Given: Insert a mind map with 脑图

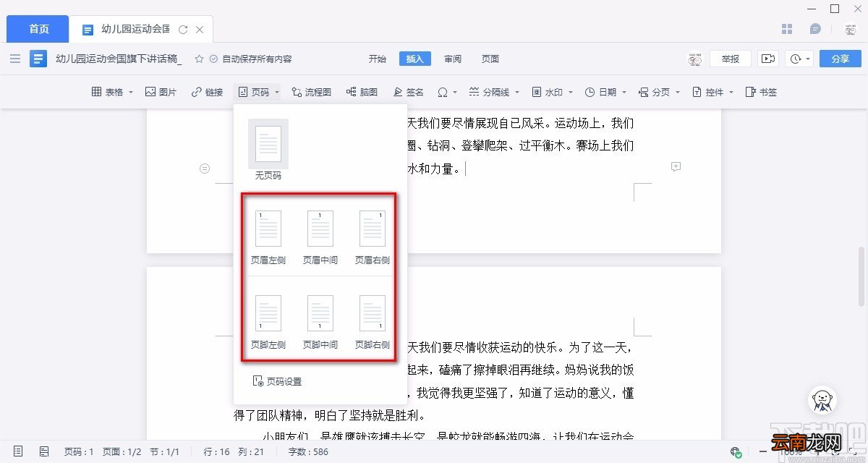Looking at the screenshot, I should click(362, 92).
